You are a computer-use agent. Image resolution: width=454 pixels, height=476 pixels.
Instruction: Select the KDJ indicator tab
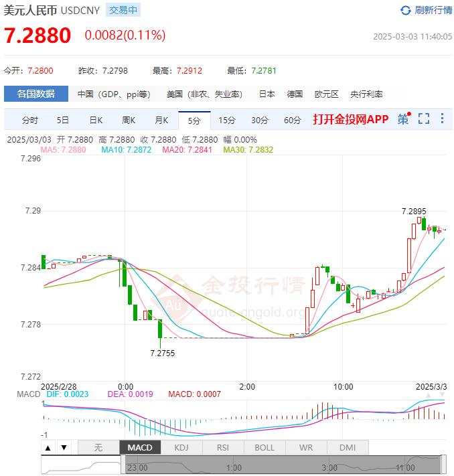[x=181, y=447]
